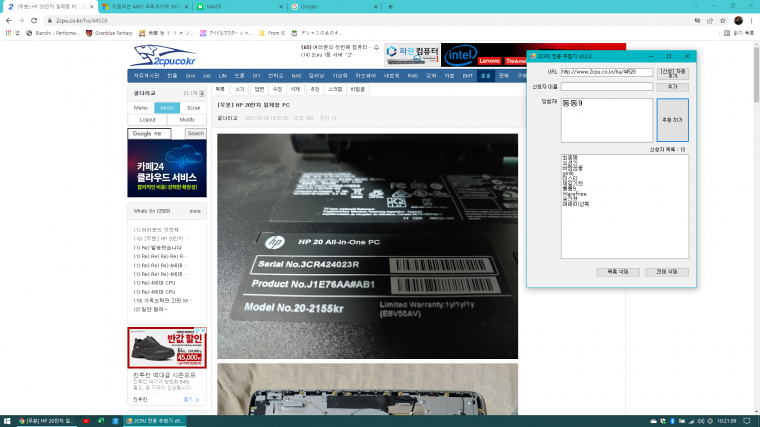The image size is (760, 427).
Task: Open the shoe discount ad image
Action: [167, 348]
